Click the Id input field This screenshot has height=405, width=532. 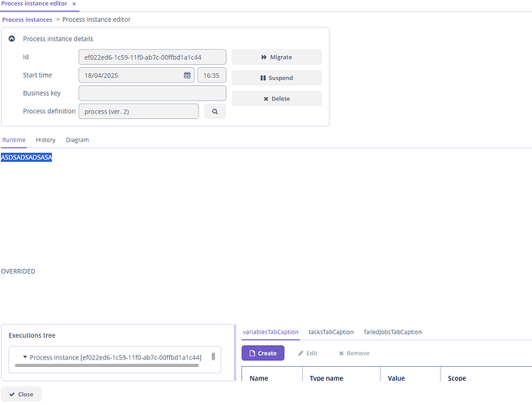point(152,57)
